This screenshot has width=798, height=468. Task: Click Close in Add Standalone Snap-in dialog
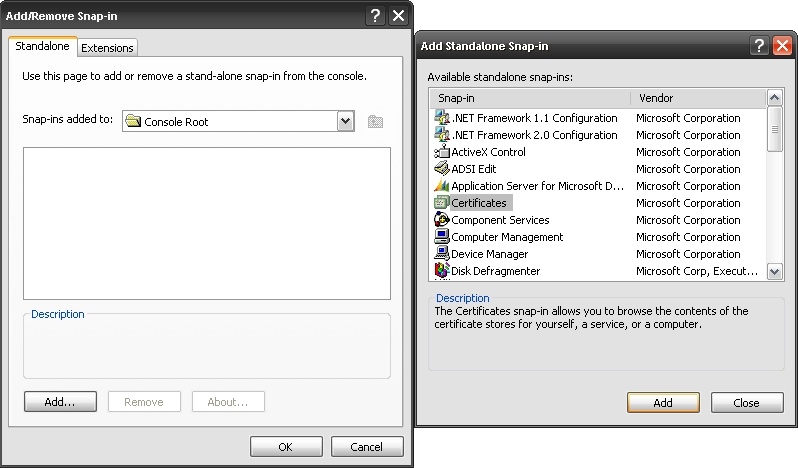tap(747, 403)
